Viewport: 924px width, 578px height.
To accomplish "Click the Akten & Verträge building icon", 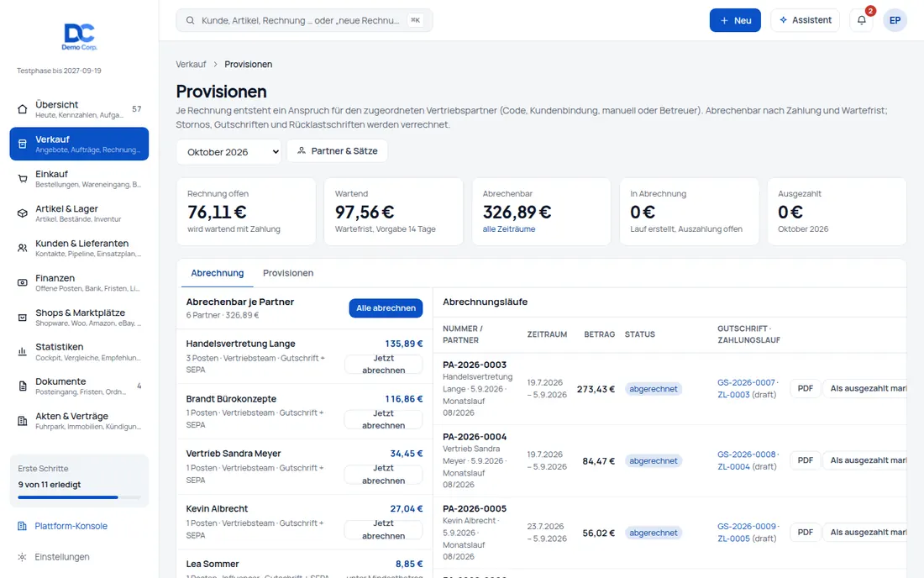I will click(23, 421).
